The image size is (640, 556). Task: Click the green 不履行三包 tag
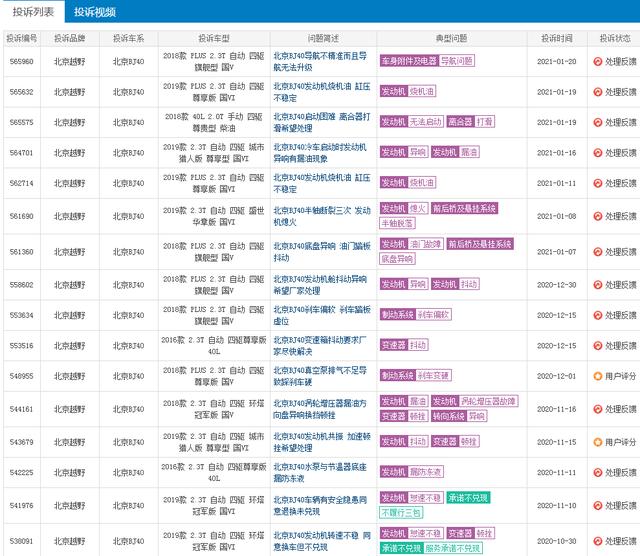coord(401,512)
